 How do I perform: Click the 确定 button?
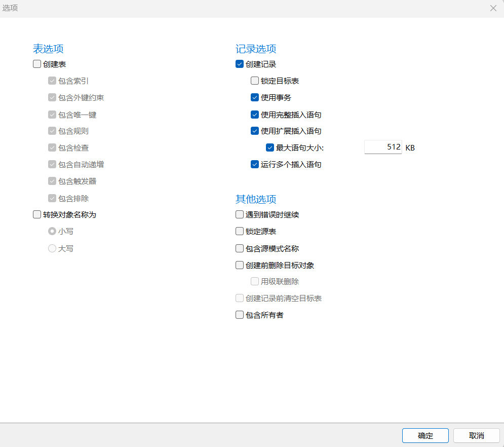(425, 435)
